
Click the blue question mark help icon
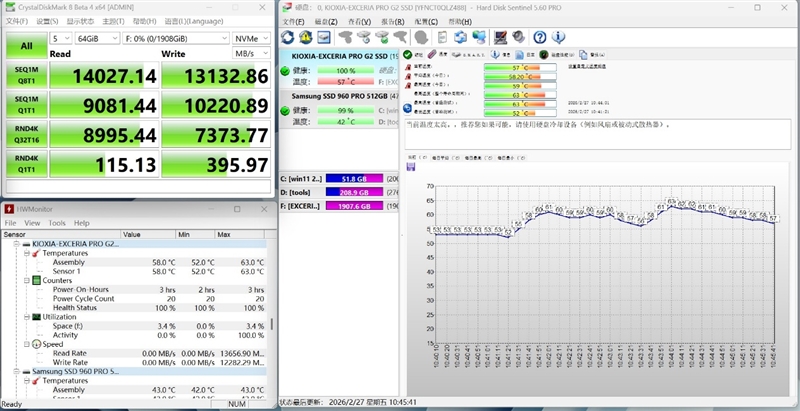(540, 37)
